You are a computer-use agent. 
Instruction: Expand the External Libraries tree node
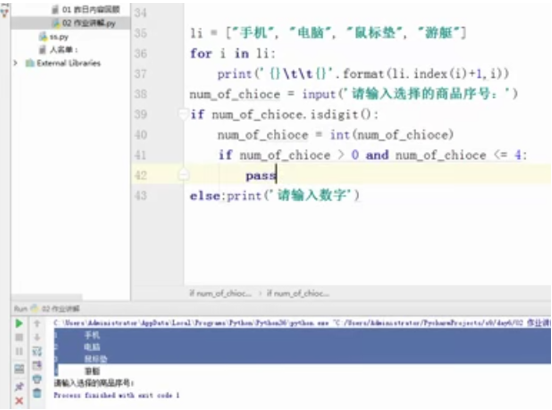pyautogui.click(x=15, y=63)
